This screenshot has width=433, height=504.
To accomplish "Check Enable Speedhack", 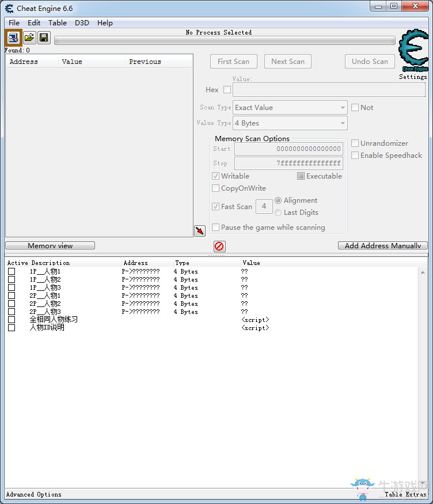I will click(355, 156).
